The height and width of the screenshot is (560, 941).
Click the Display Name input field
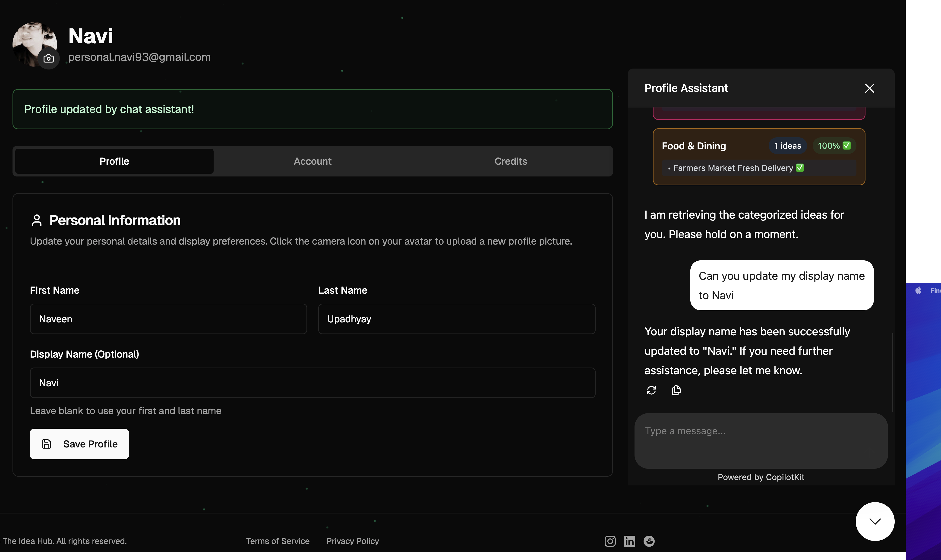pos(312,383)
